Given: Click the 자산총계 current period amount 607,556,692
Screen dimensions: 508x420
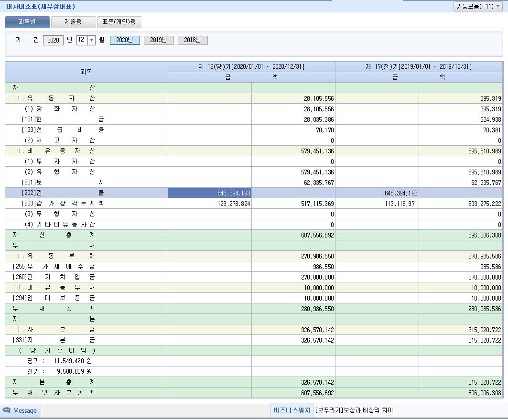Looking at the screenshot, I should coord(293,235).
